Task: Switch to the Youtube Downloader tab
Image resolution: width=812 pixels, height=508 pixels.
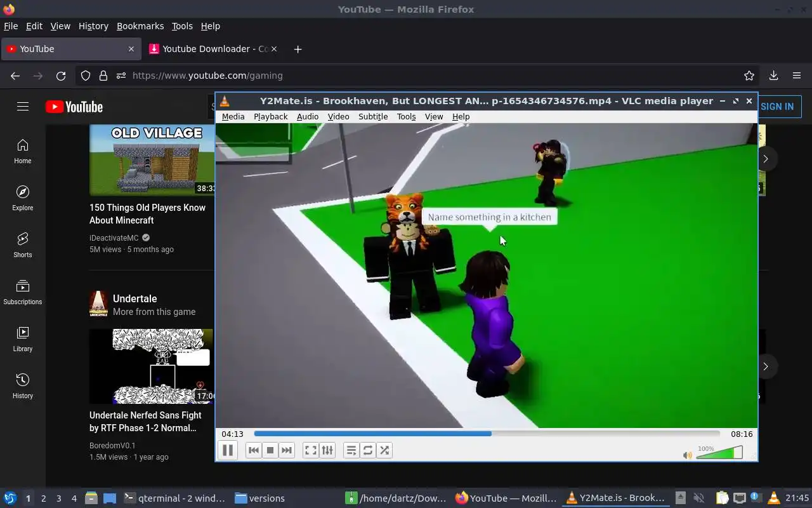Action: click(x=214, y=49)
